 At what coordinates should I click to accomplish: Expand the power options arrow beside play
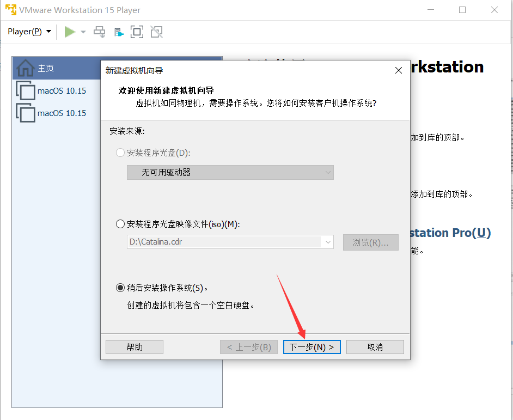83,32
